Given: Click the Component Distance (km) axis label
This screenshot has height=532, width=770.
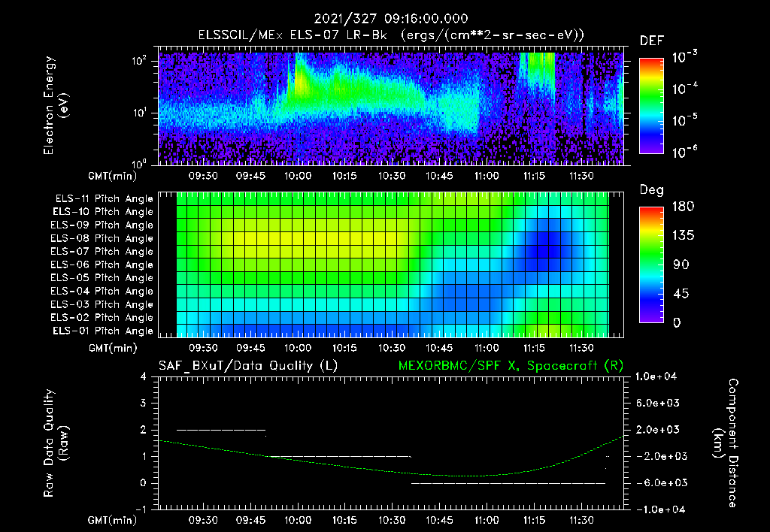Looking at the screenshot, I should pyautogui.click(x=726, y=443).
